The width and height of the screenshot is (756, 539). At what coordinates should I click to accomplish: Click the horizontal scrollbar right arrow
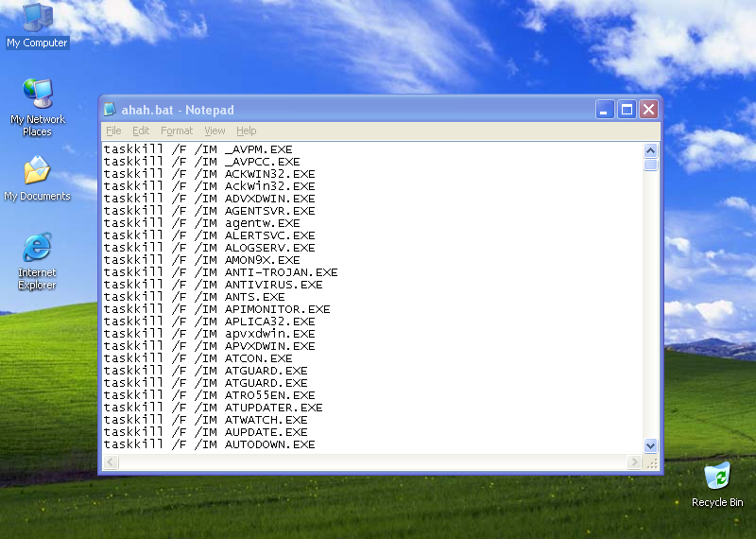[634, 462]
